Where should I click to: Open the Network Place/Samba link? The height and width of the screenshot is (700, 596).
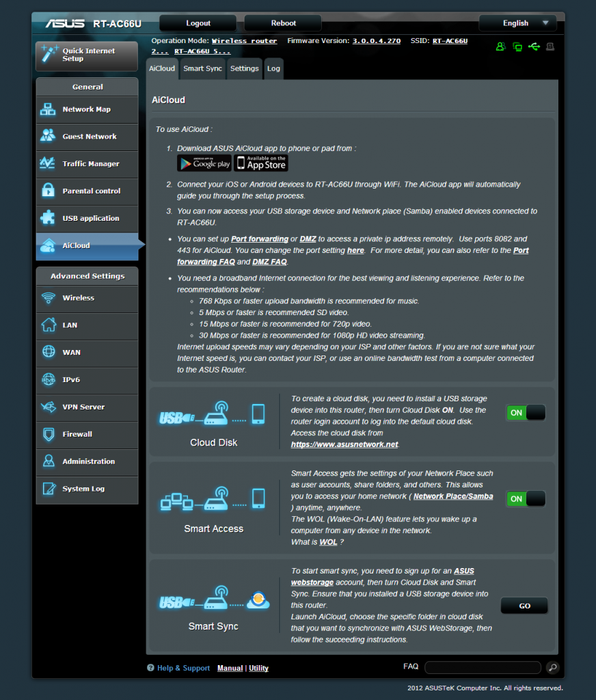[453, 496]
